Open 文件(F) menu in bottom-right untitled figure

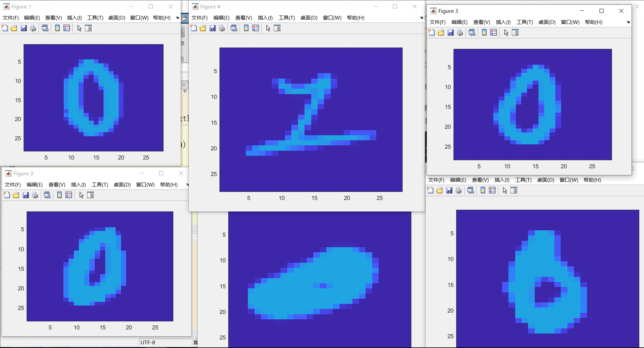coord(436,180)
